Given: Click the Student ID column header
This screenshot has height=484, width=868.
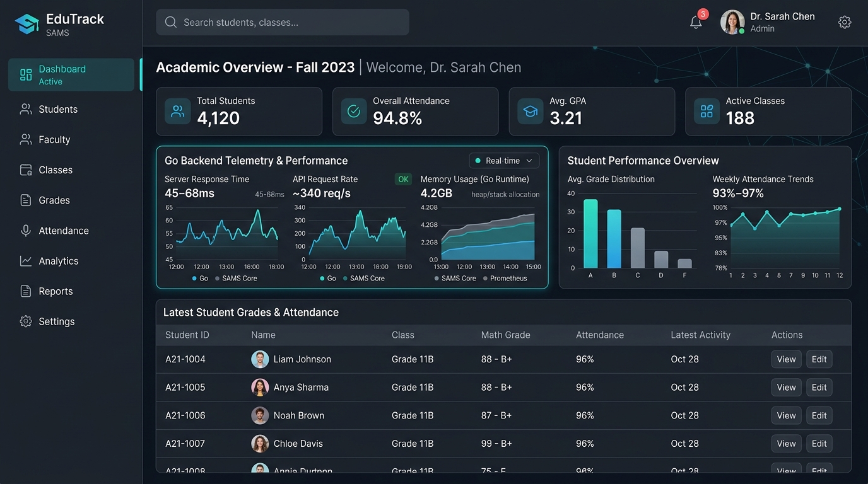Looking at the screenshot, I should 187,335.
